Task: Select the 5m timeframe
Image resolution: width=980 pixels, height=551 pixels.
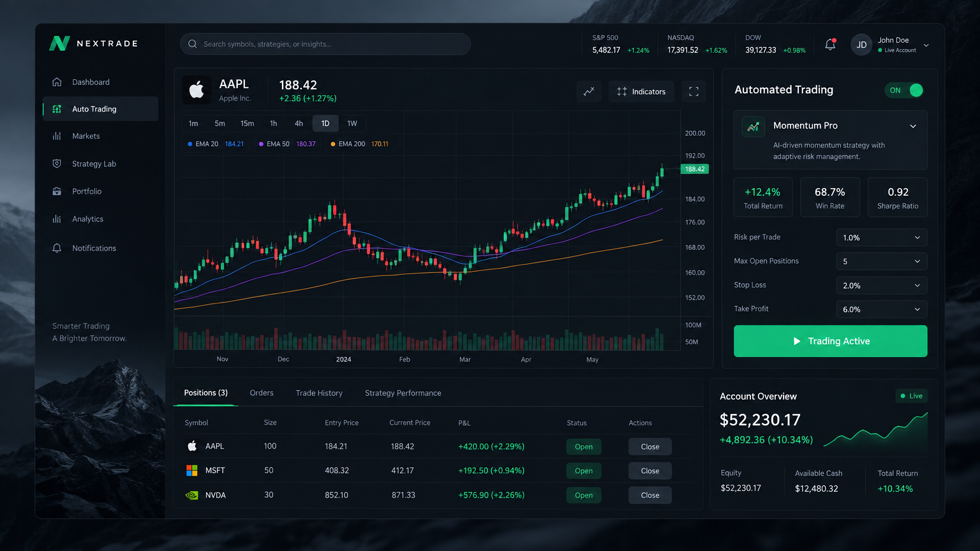Action: [x=219, y=124]
